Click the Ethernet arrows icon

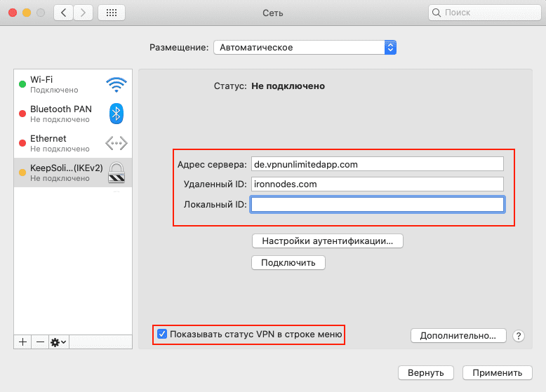[116, 143]
